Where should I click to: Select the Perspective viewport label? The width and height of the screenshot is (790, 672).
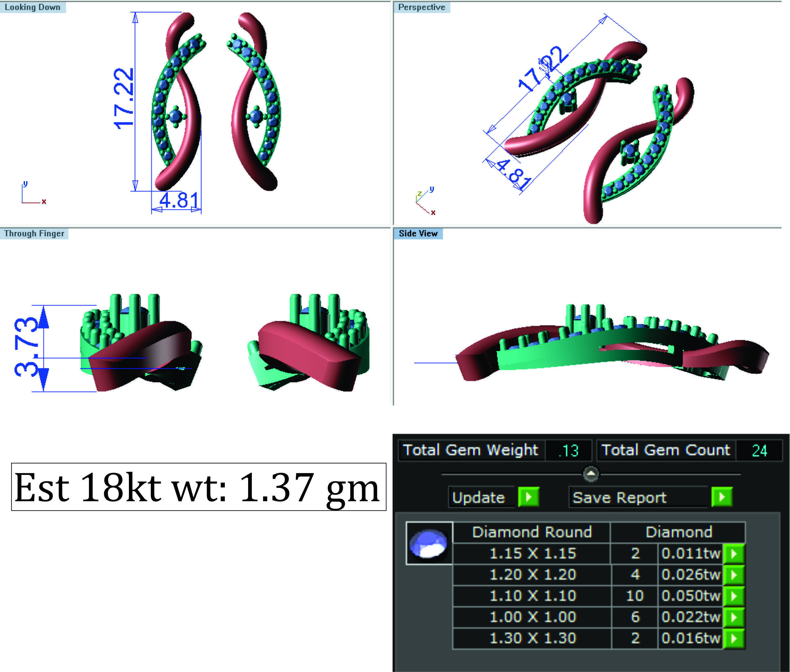tap(422, 7)
